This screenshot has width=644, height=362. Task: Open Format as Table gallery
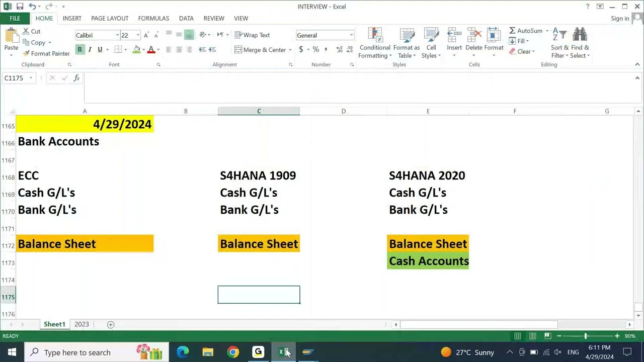coord(407,43)
